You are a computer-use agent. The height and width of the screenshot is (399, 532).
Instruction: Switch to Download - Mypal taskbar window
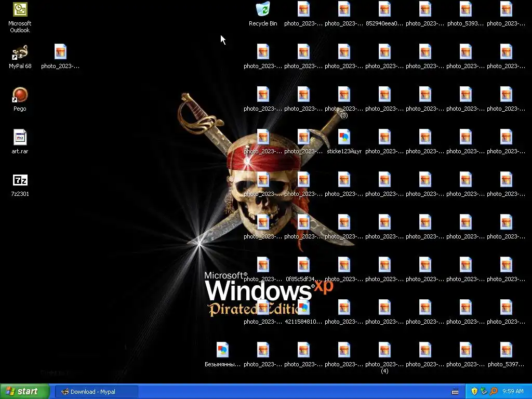(96, 392)
